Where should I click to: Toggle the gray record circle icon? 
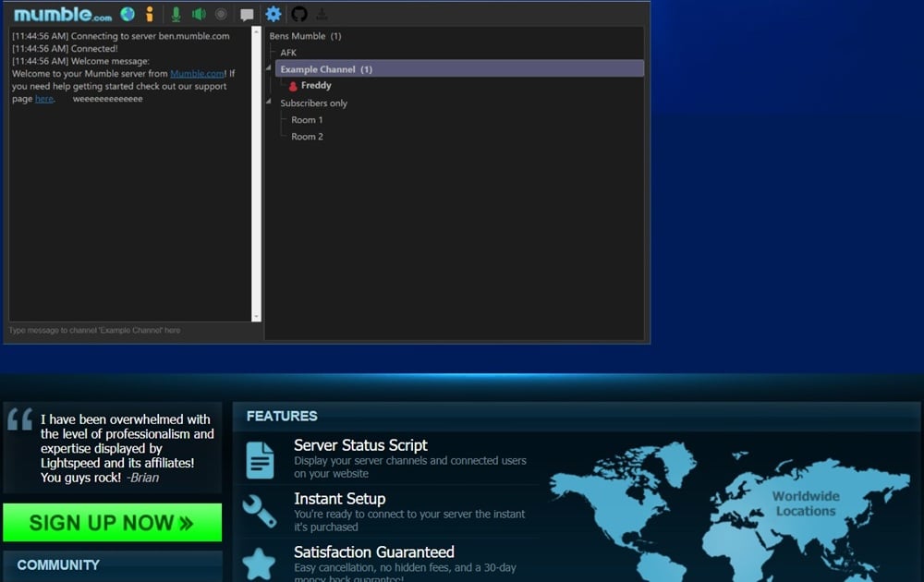click(221, 14)
